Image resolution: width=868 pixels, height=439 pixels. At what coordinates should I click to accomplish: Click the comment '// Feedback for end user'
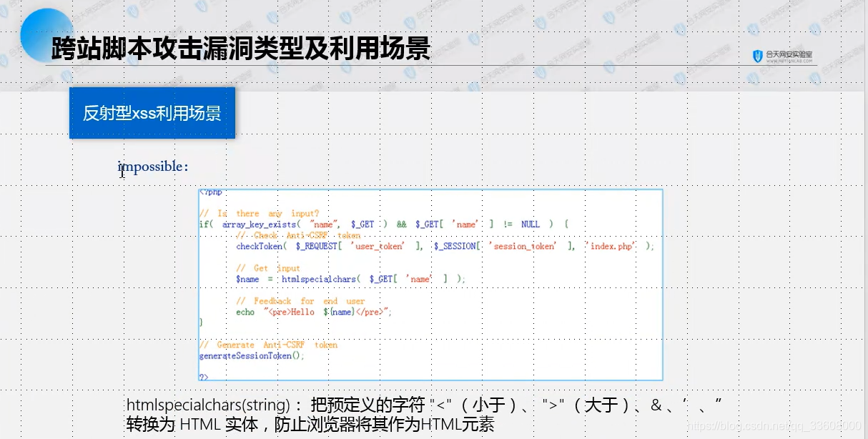coord(300,301)
